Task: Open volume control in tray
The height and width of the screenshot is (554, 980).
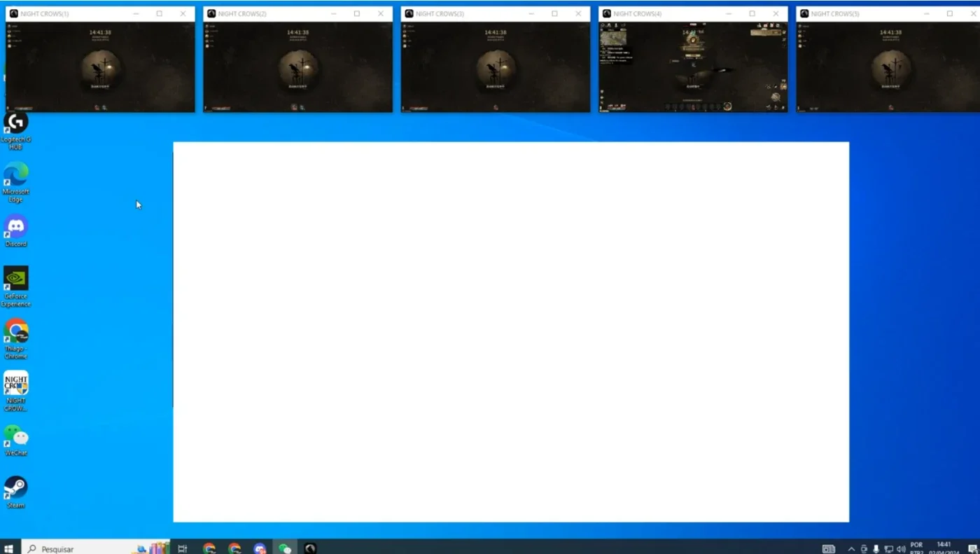Action: [x=901, y=549]
